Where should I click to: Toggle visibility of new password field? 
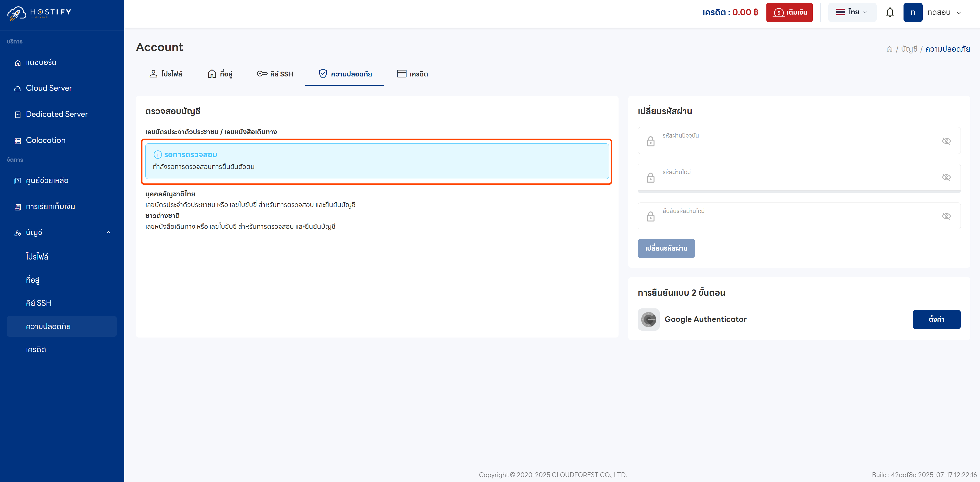(x=946, y=177)
